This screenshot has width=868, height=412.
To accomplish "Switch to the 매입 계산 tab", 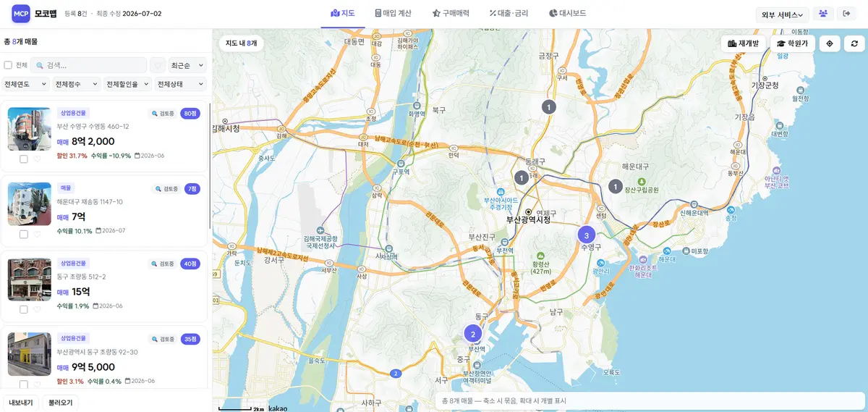I will pos(393,13).
